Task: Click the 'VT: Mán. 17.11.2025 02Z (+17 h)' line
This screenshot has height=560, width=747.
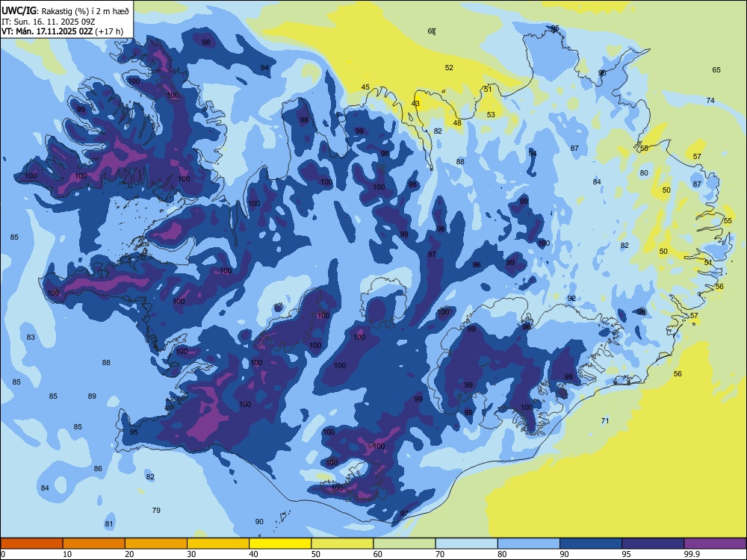Action: pos(63,31)
